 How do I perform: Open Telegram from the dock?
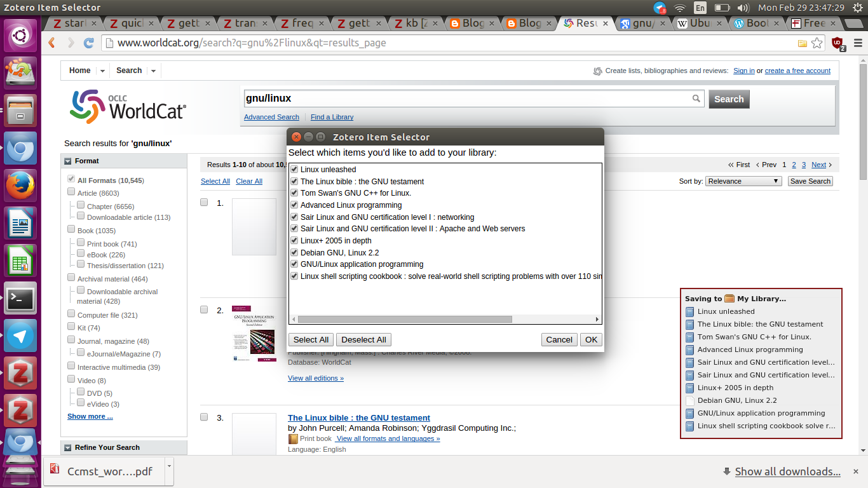tap(21, 335)
